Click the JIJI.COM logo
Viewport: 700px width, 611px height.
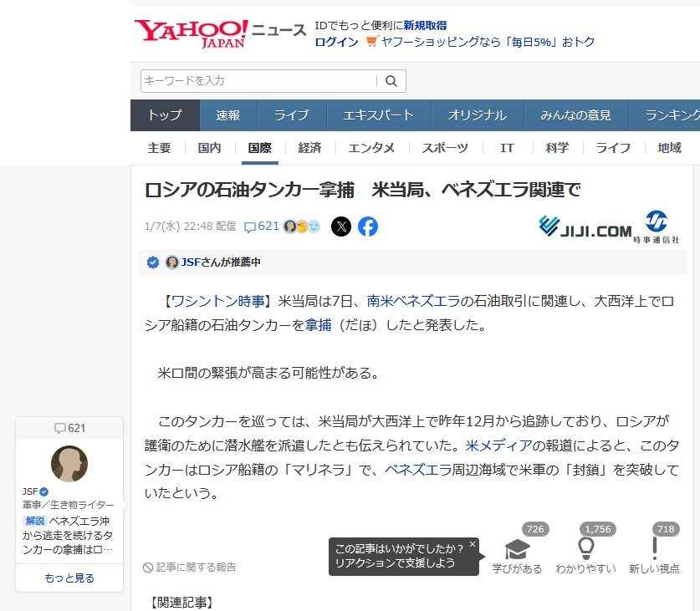coord(585,227)
